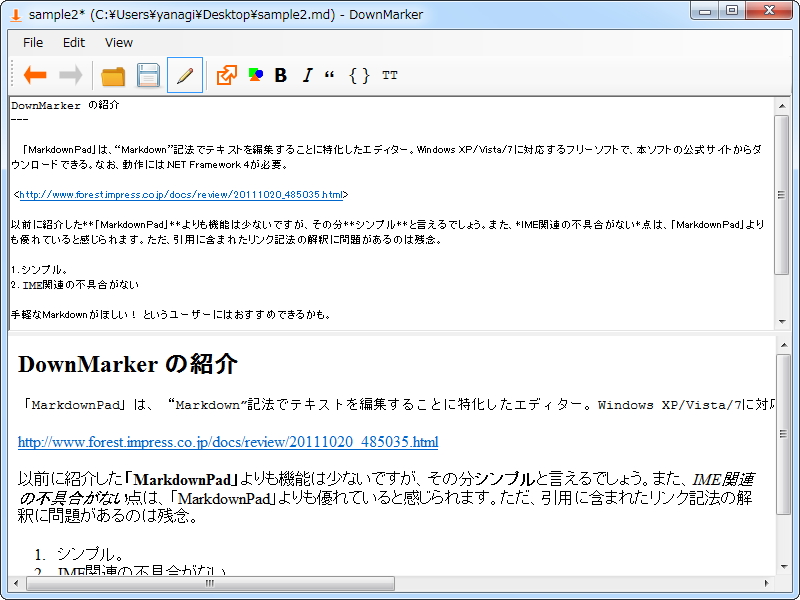The image size is (800, 600).
Task: Click the orange back arrow
Action: click(x=35, y=75)
